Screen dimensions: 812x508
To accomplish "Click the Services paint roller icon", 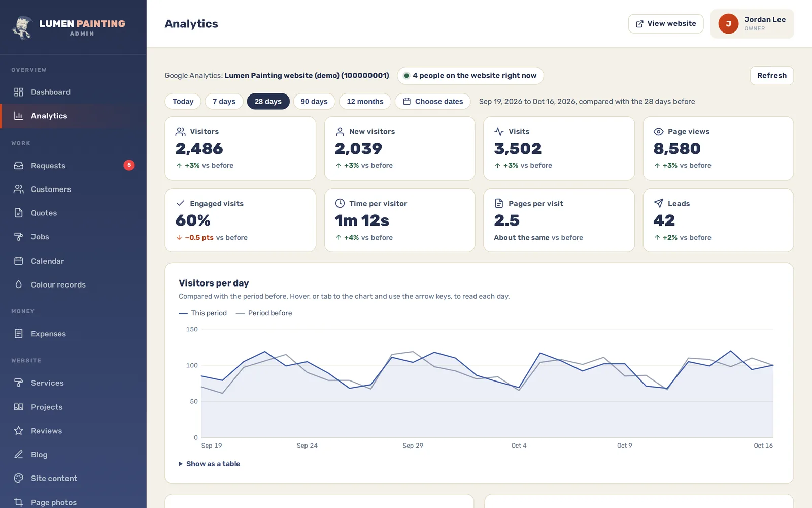I will click(19, 383).
